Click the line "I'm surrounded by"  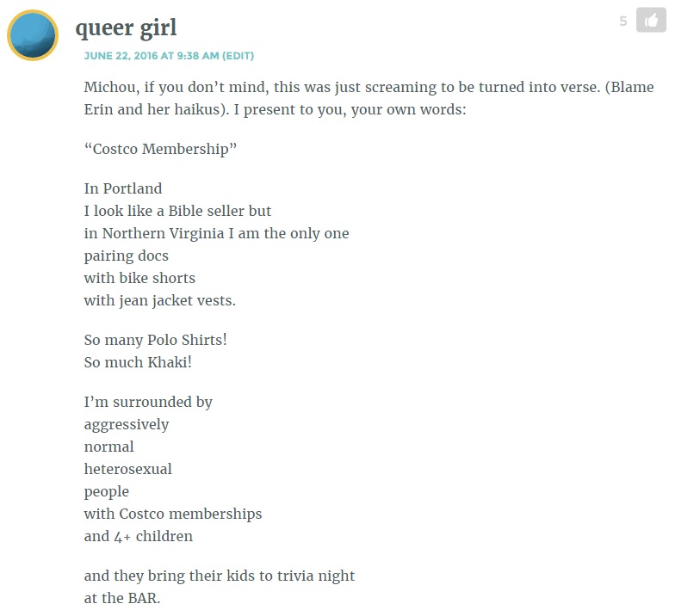[148, 402]
